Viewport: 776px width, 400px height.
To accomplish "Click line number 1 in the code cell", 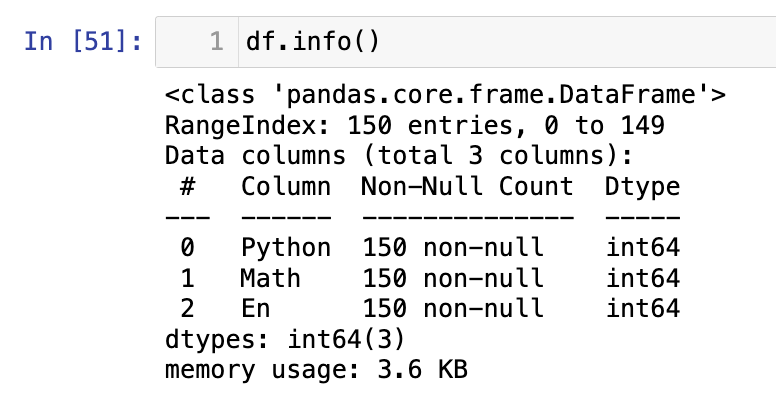I will click(215, 43).
